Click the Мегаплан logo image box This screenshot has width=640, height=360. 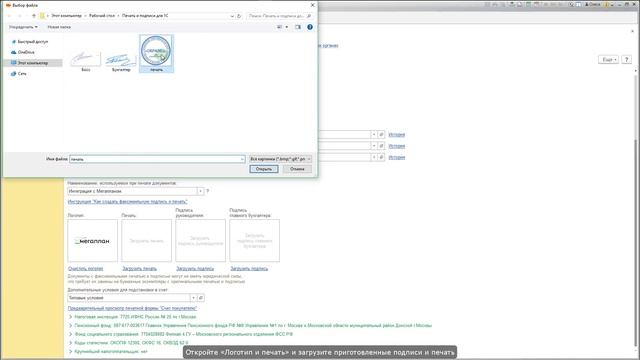click(93, 241)
